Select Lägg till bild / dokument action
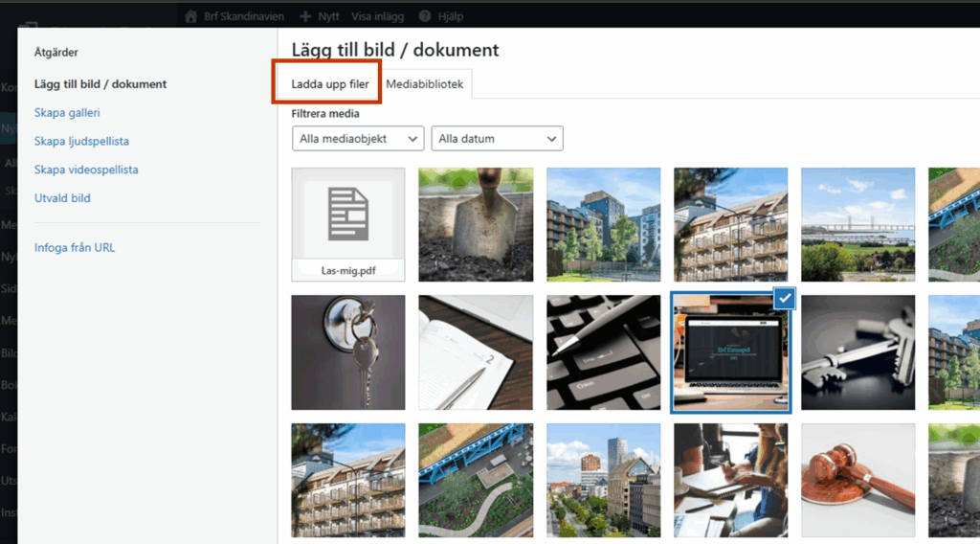Screen dimensions: 980x544 point(100,83)
